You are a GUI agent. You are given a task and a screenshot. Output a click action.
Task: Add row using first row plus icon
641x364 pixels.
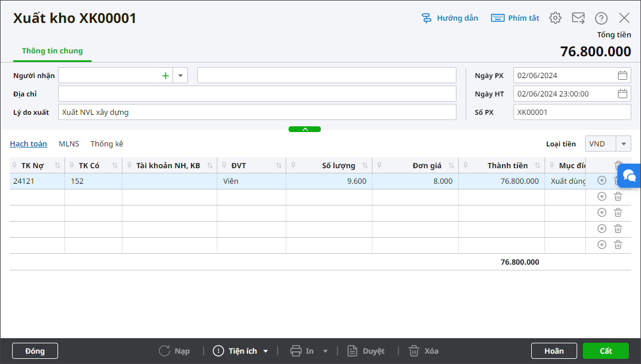coord(602,180)
